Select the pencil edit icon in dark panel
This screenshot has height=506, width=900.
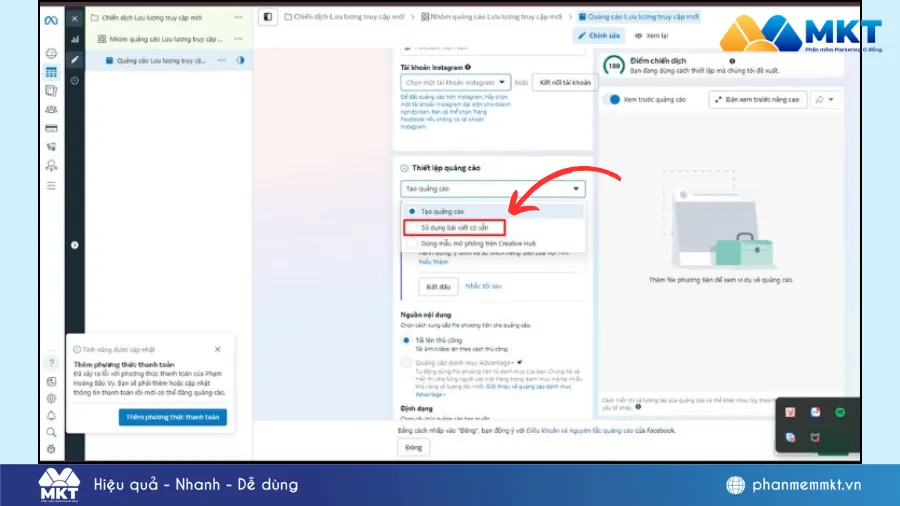[x=75, y=60]
